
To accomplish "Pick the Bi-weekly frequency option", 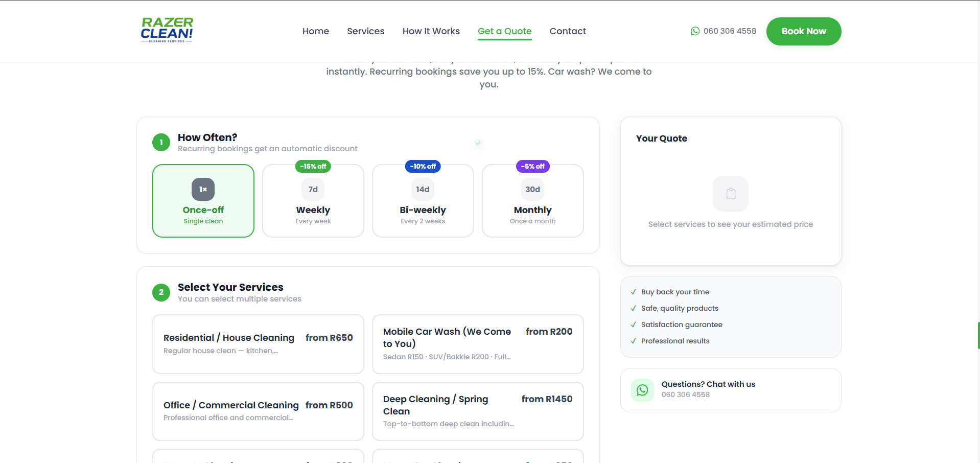I will pos(423,201).
